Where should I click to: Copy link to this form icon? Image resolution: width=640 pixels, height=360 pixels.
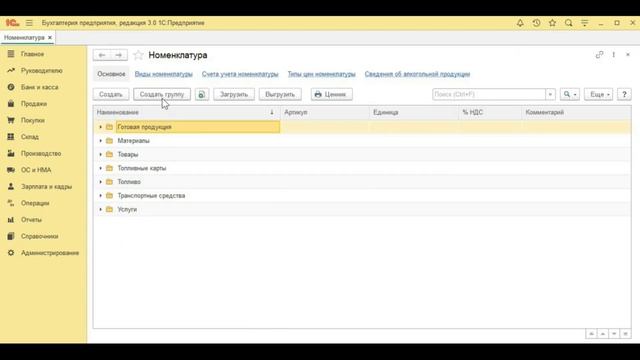tap(599, 55)
